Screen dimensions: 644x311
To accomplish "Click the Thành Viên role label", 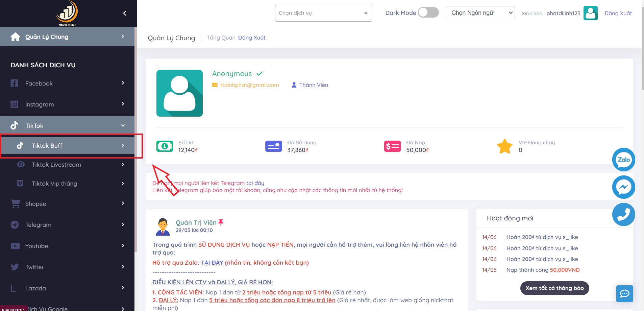I will (314, 85).
